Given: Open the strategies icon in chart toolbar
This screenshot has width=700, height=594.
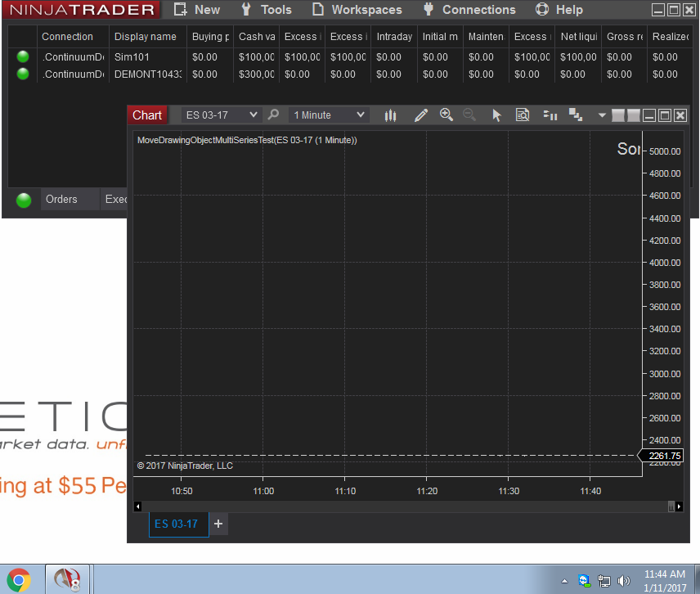Looking at the screenshot, I should tap(576, 115).
